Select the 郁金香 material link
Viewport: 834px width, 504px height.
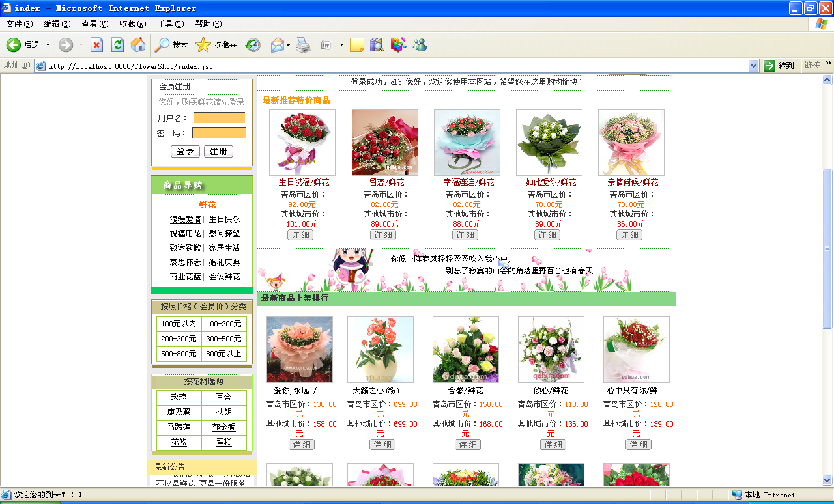(224, 428)
